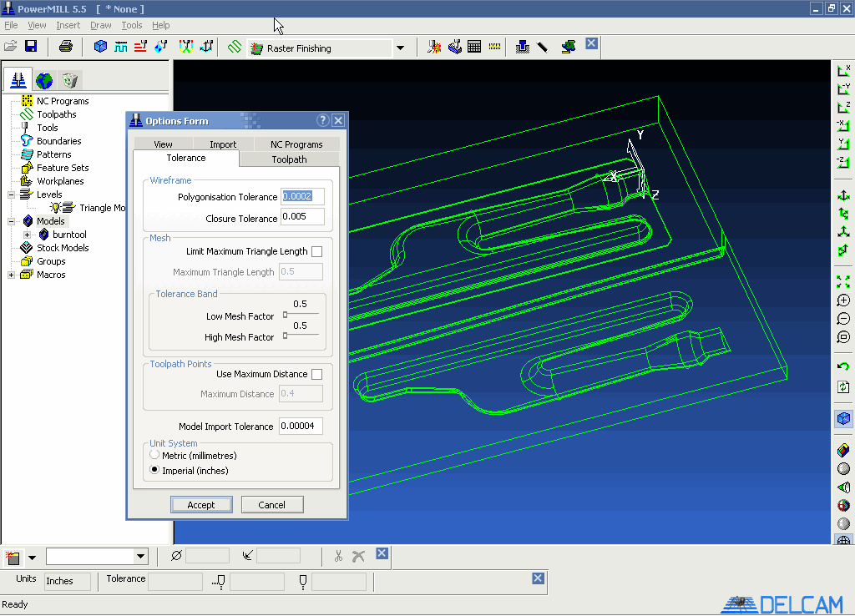Open the Help menu
This screenshot has height=616, width=855.
coord(161,25)
